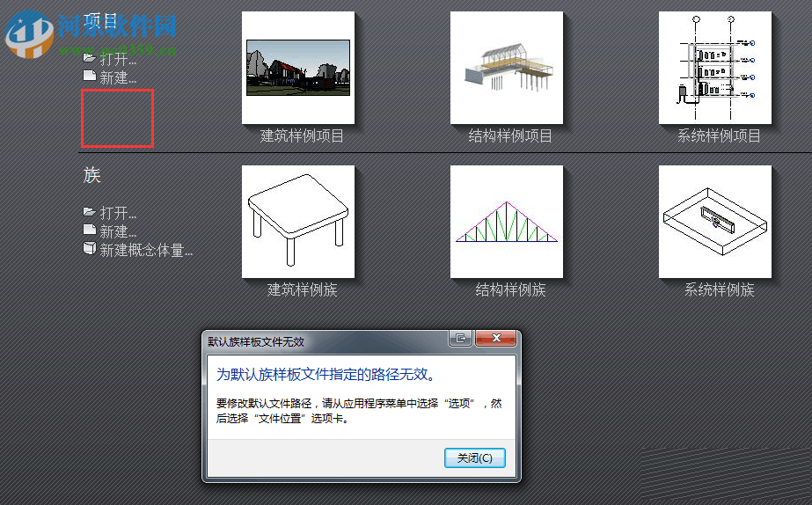Click folder icon beside family 打开...
This screenshot has width=812, height=505.
[x=90, y=211]
